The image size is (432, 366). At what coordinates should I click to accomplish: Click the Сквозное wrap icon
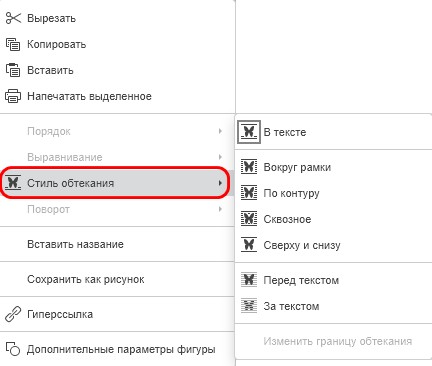[249, 219]
